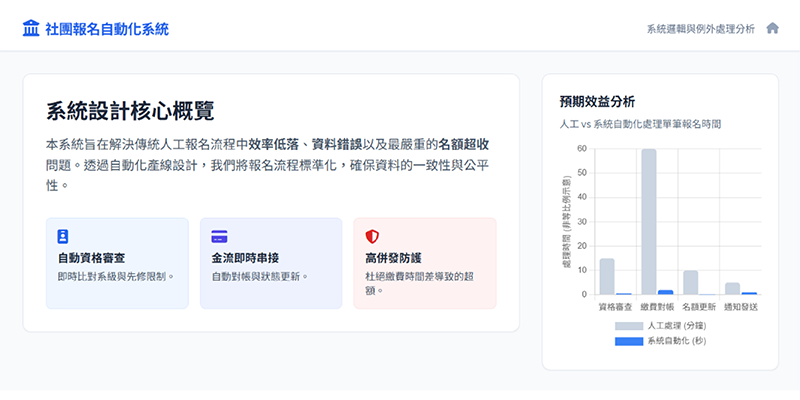Click the ID badge icon for 自動資格審查
This screenshot has width=800, height=400.
click(63, 236)
